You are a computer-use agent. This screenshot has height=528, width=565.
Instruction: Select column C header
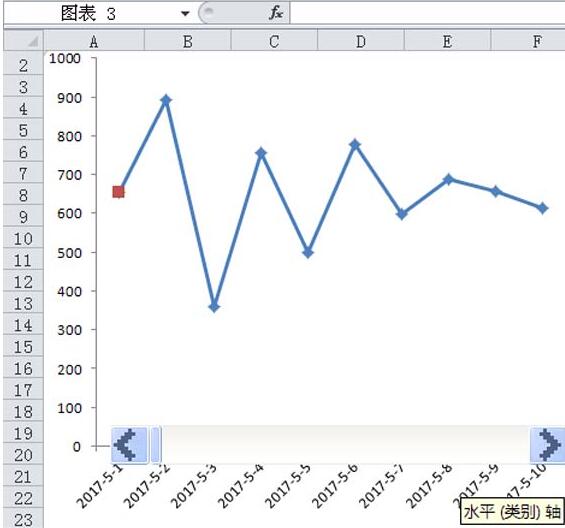click(x=274, y=41)
